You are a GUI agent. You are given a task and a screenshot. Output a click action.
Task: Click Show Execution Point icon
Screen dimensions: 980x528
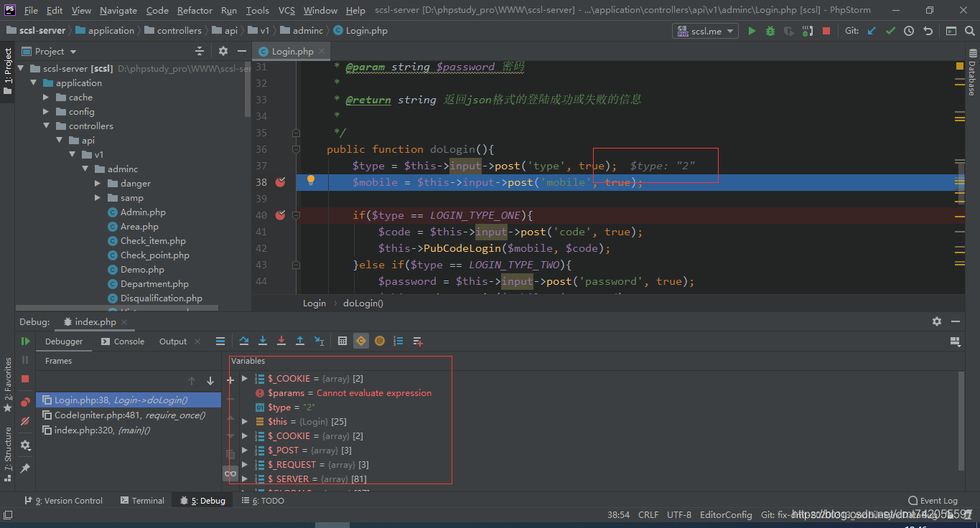click(x=220, y=341)
